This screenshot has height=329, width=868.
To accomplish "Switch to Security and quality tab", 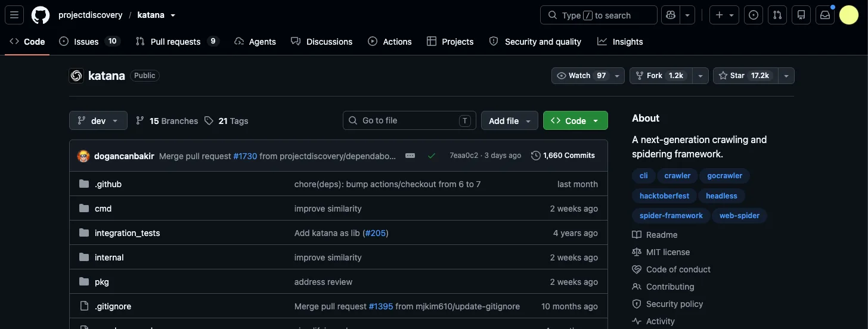I will tap(535, 42).
